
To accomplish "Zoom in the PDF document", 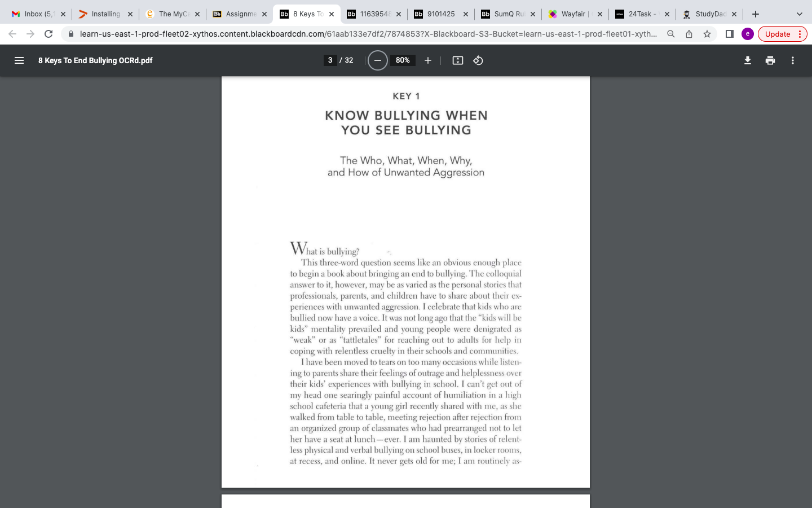I will click(428, 60).
